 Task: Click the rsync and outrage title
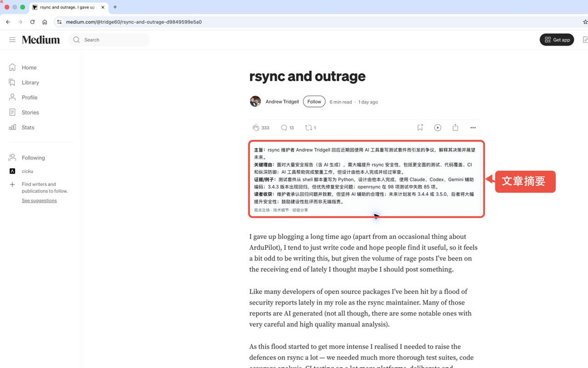point(307,76)
